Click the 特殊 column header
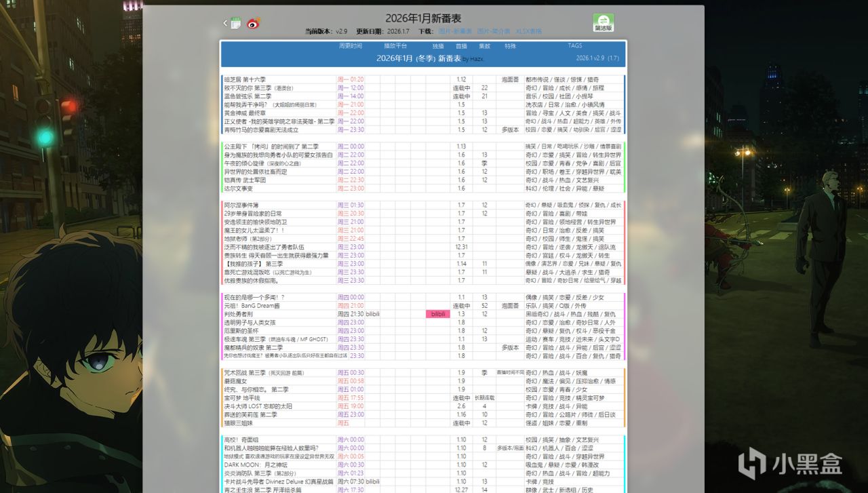Screen dimensions: 868x493 510,46
